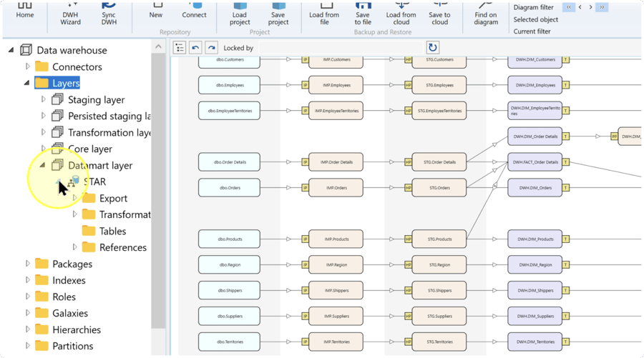
Task: Click the Locked by text field
Action: (340, 48)
